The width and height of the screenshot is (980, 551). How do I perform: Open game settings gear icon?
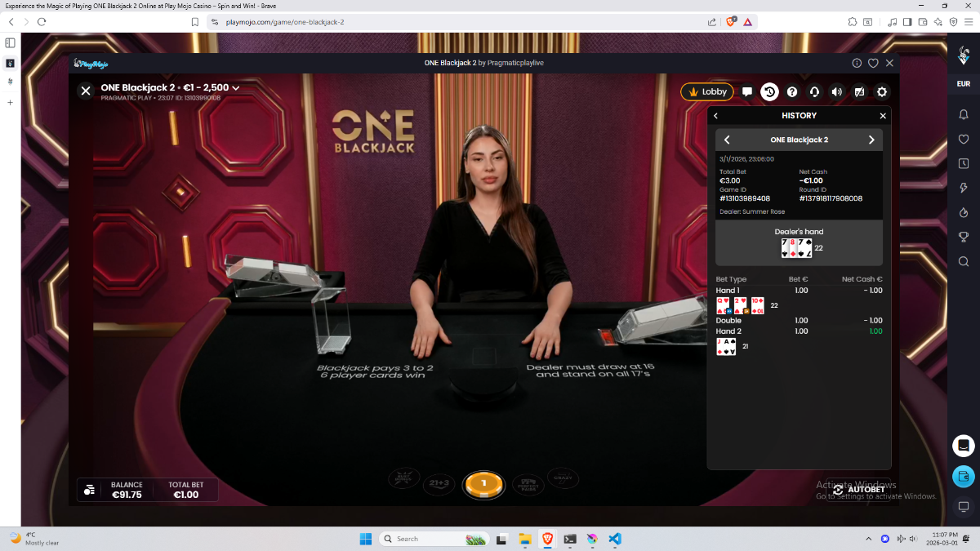[882, 92]
